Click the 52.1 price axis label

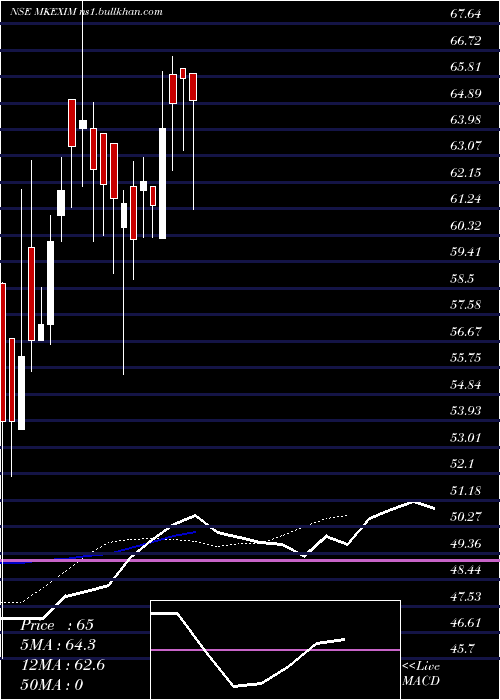[462, 464]
